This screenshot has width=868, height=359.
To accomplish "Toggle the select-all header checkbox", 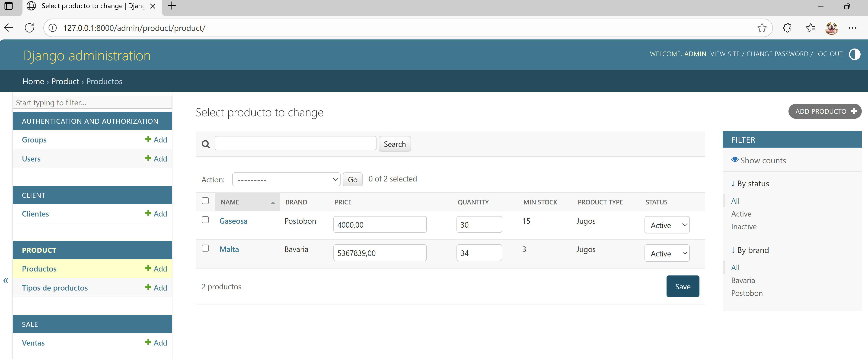I will click(x=205, y=201).
